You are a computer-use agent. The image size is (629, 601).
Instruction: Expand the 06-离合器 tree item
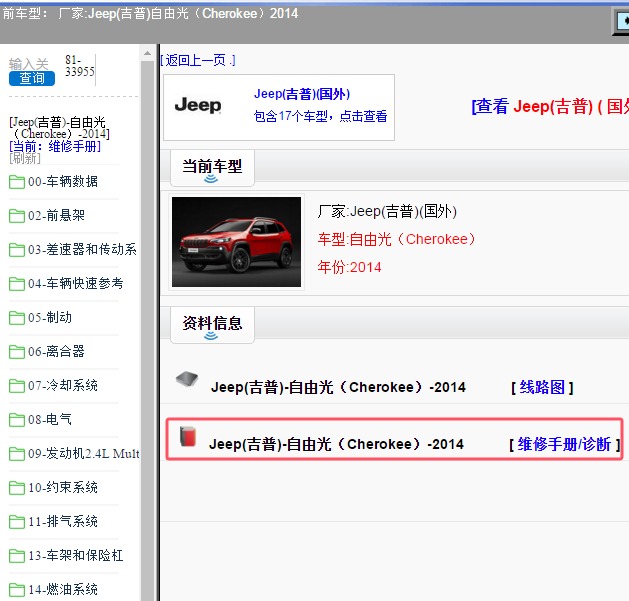[57, 351]
